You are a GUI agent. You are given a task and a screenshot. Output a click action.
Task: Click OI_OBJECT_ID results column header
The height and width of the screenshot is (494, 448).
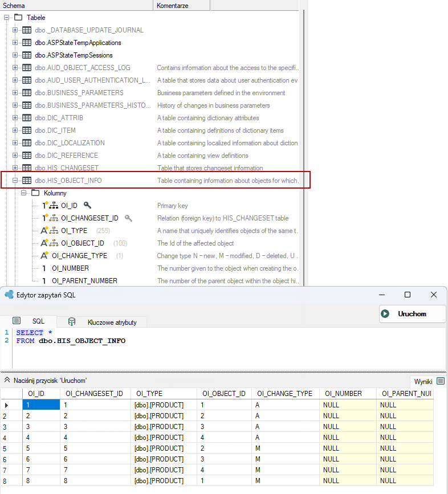(225, 394)
